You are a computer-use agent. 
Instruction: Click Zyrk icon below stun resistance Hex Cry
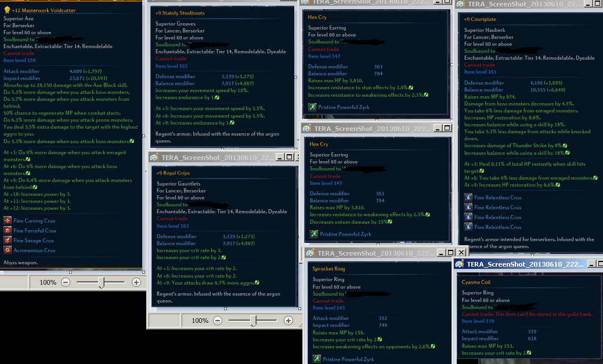[x=312, y=107]
